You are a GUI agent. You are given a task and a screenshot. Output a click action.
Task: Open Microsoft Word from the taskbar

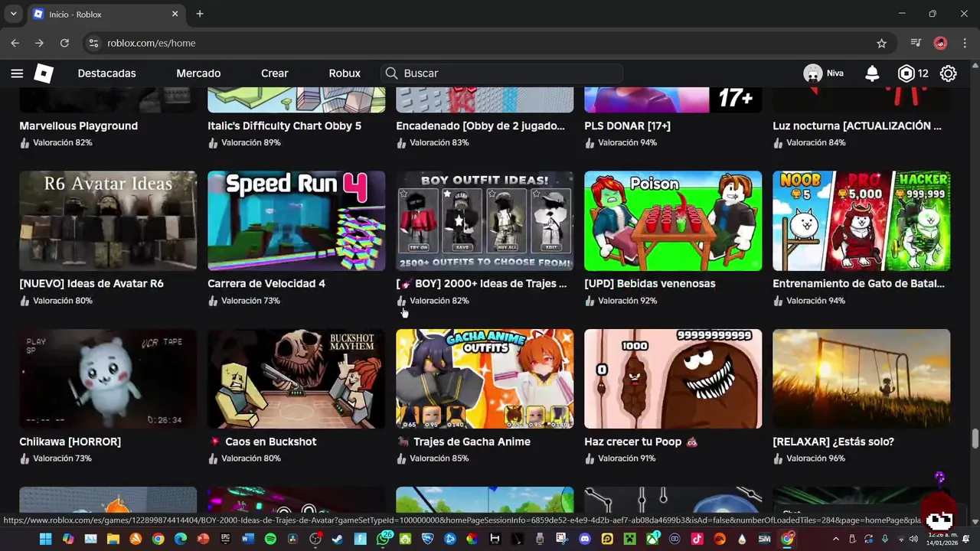pyautogui.click(x=248, y=539)
